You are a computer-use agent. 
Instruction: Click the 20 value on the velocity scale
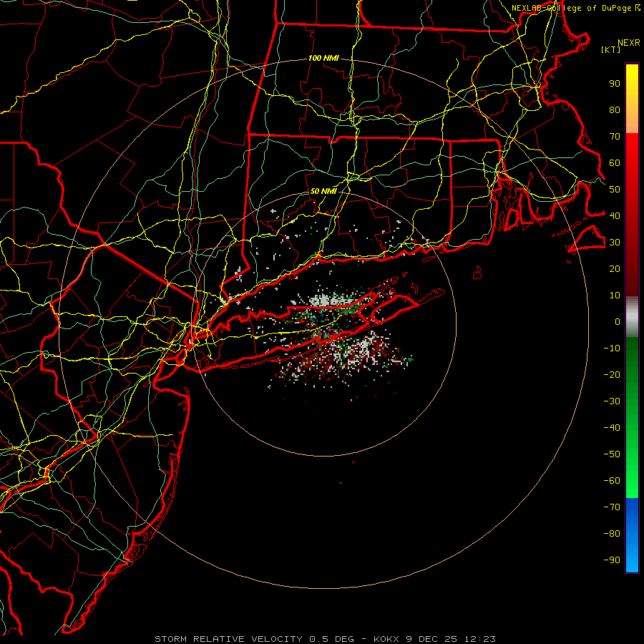pos(615,269)
